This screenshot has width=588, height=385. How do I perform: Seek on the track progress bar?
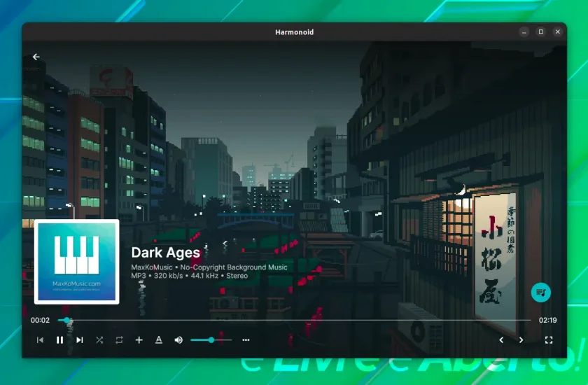pyautogui.click(x=295, y=320)
